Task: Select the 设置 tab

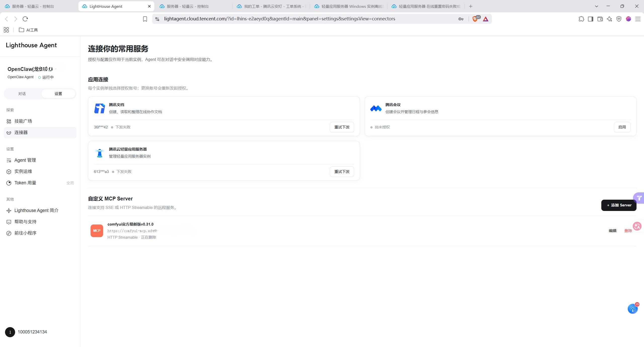Action: pyautogui.click(x=58, y=94)
